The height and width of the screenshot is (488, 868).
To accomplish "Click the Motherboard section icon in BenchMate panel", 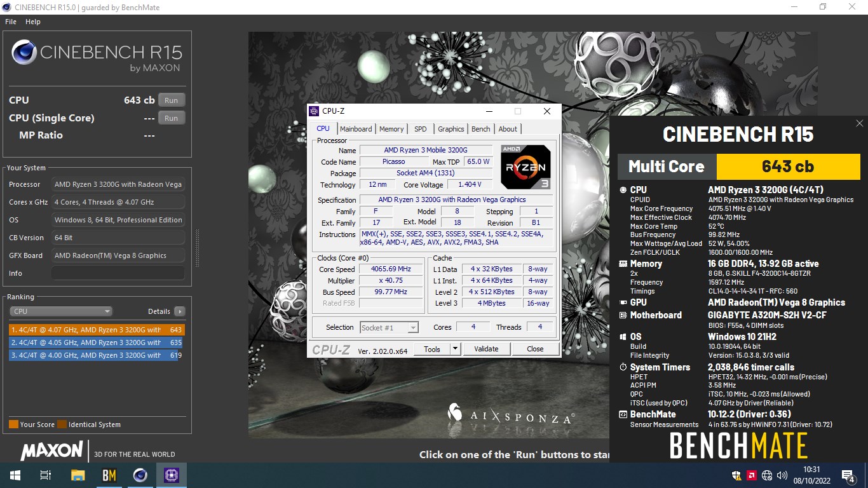I will click(x=623, y=315).
